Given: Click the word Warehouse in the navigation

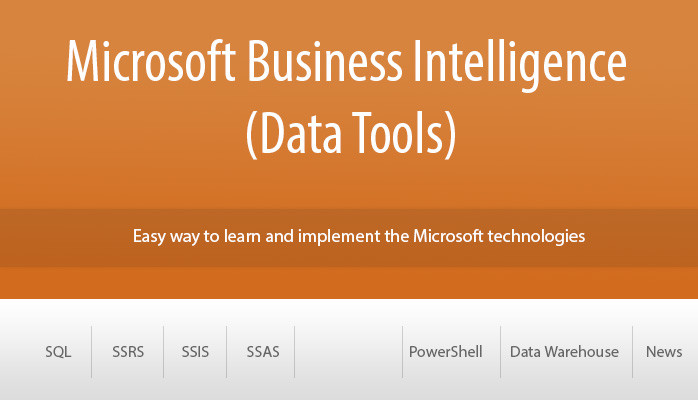Looking at the screenshot, I should [582, 352].
